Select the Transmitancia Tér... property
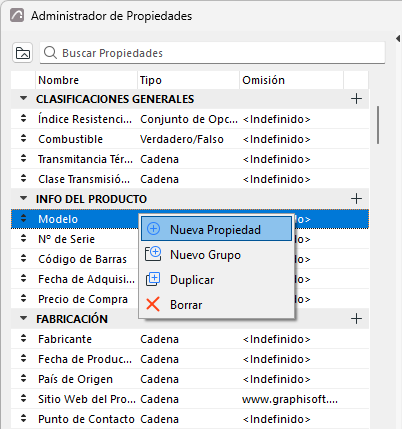 pos(85,159)
